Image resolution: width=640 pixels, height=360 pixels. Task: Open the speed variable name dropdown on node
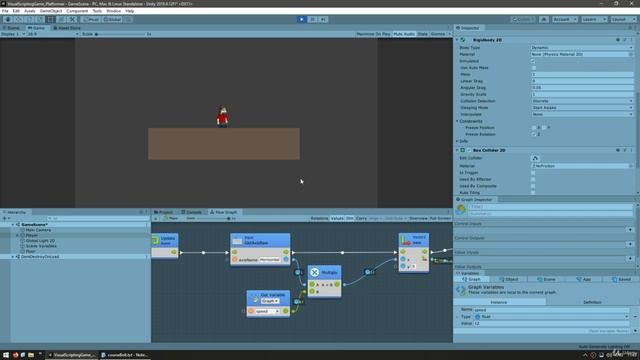267,311
